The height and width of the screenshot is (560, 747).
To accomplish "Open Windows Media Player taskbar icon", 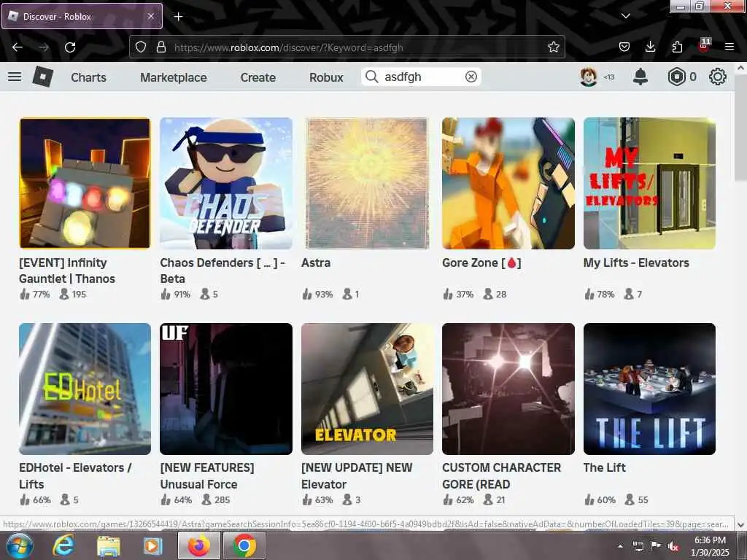I will pos(152,545).
